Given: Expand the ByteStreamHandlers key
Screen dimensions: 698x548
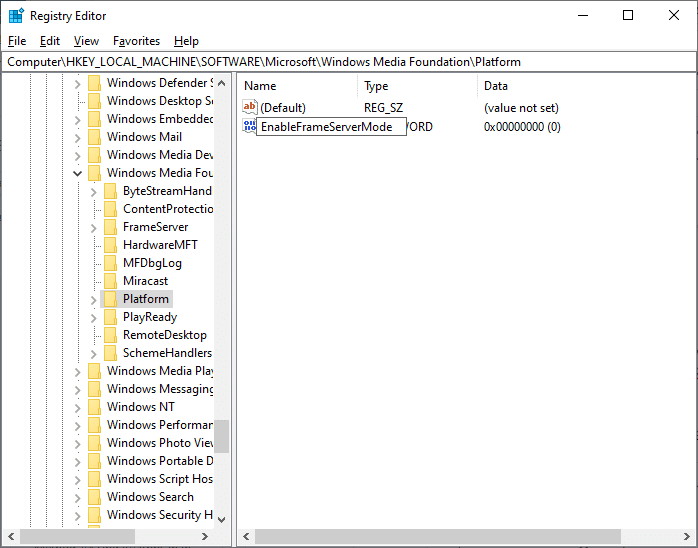Looking at the screenshot, I should [x=93, y=192].
